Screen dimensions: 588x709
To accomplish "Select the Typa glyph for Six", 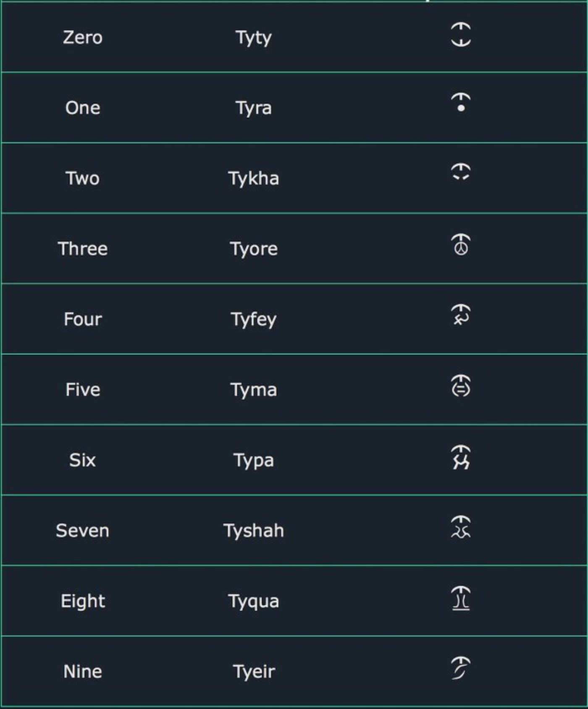I will click(461, 457).
